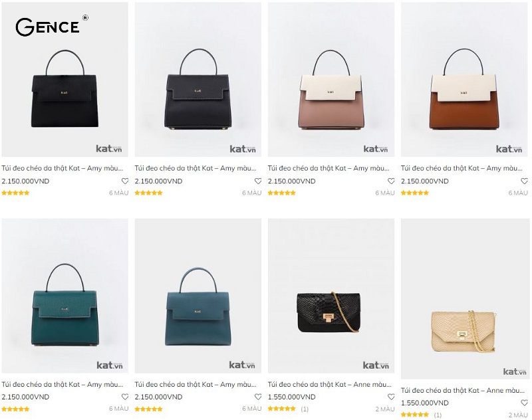Click "2 MÀU" under the black Anne bag
The image size is (532, 420).
pyautogui.click(x=384, y=409)
